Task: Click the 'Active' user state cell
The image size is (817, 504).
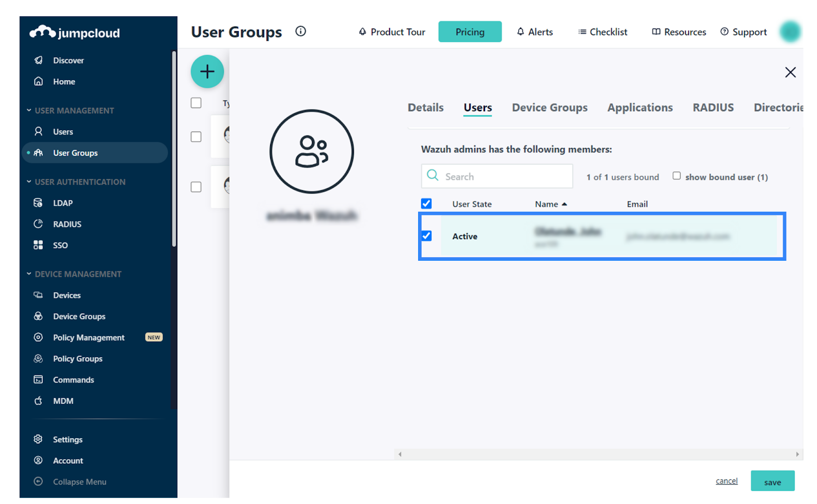Action: [x=465, y=236]
